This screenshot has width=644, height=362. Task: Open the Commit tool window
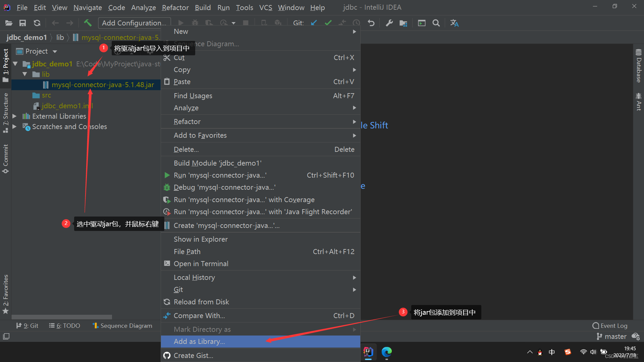[6, 159]
